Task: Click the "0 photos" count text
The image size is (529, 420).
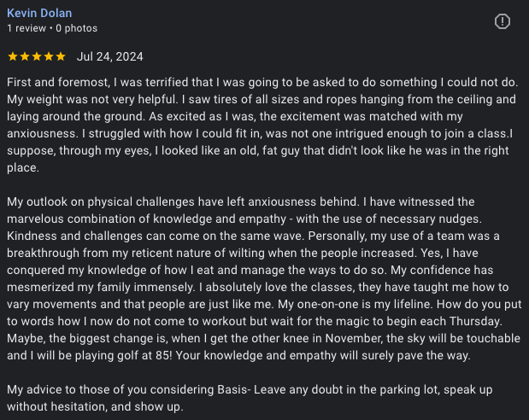Action: click(76, 28)
